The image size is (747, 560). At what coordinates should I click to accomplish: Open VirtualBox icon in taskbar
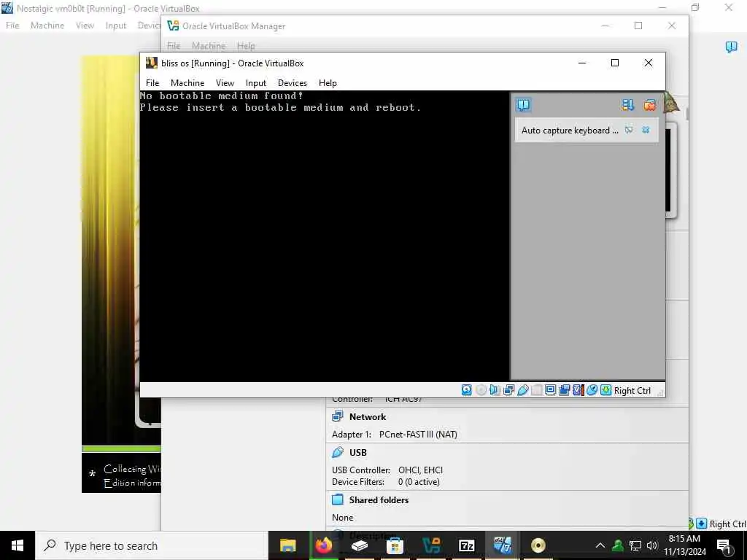coord(430,545)
